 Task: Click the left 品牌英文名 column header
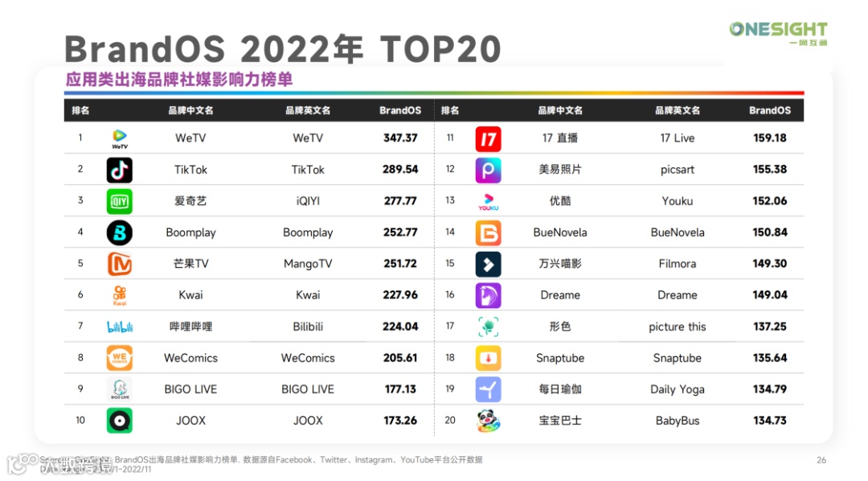pyautogui.click(x=308, y=110)
